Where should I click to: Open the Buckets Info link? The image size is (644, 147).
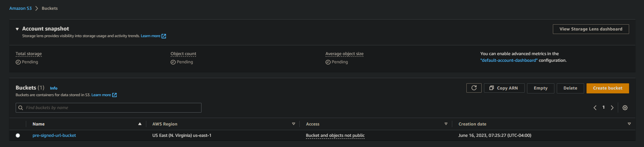pyautogui.click(x=54, y=88)
